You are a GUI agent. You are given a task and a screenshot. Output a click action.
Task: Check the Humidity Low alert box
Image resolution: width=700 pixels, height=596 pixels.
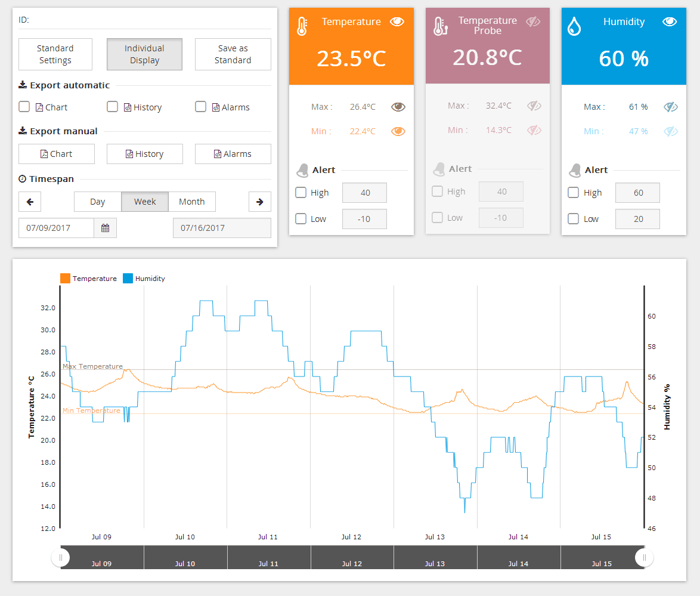point(574,219)
